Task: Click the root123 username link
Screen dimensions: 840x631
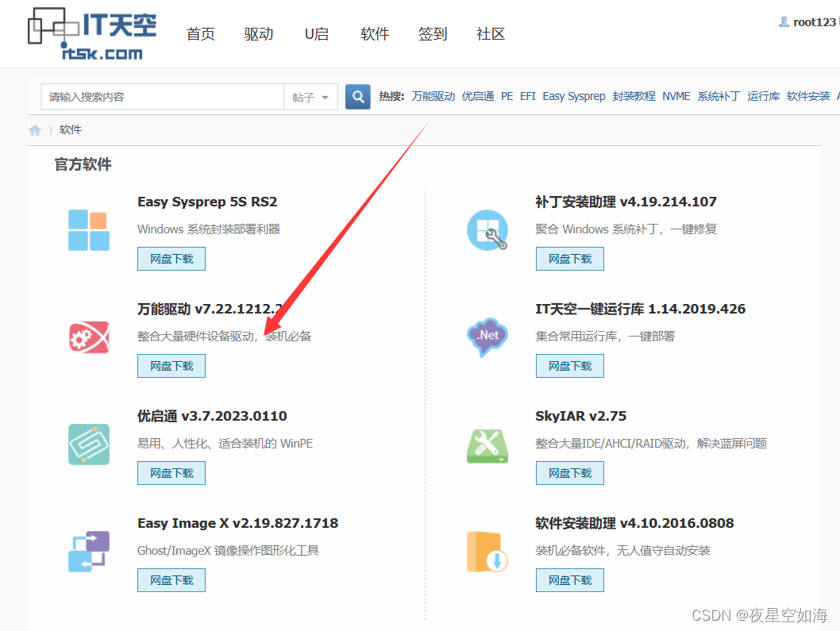Action: 815,22
